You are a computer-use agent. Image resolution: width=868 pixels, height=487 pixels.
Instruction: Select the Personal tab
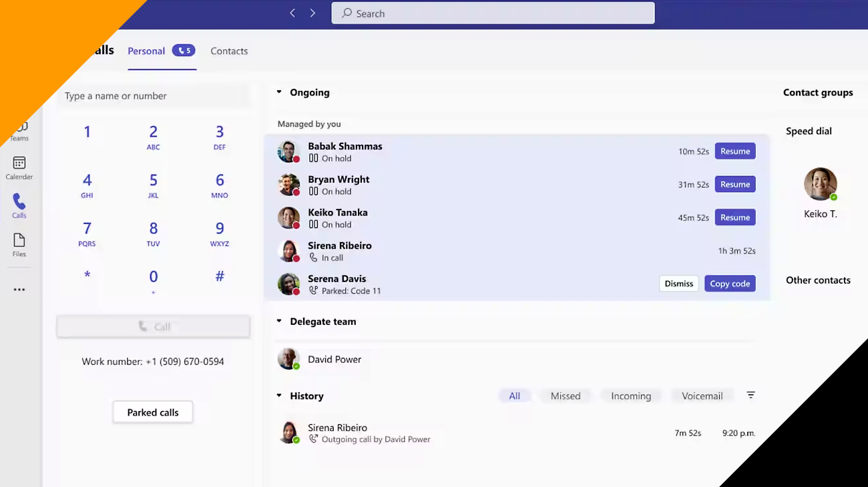coord(146,51)
